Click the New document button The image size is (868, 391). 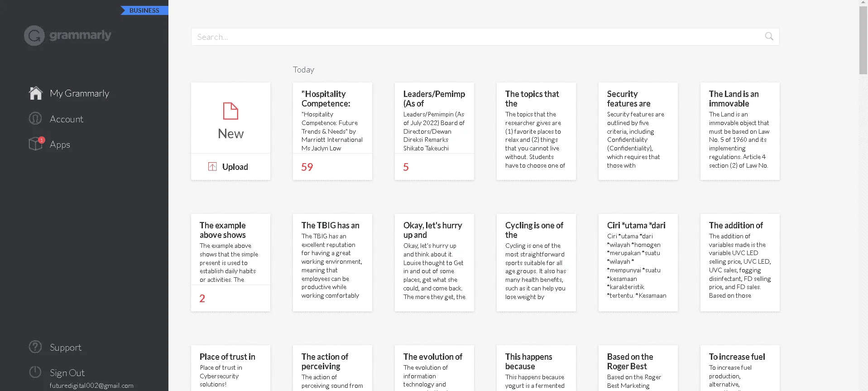coord(230,118)
